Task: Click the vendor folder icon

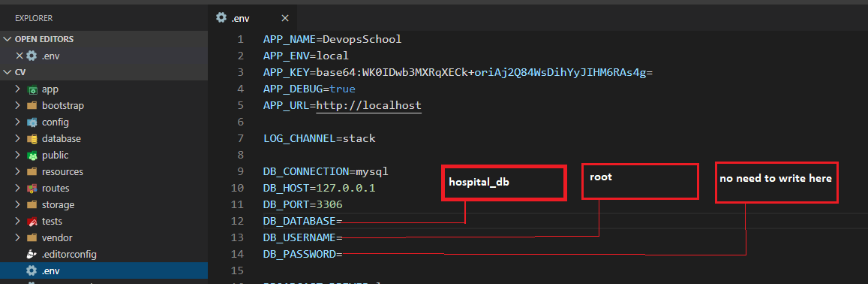Action: (x=32, y=237)
